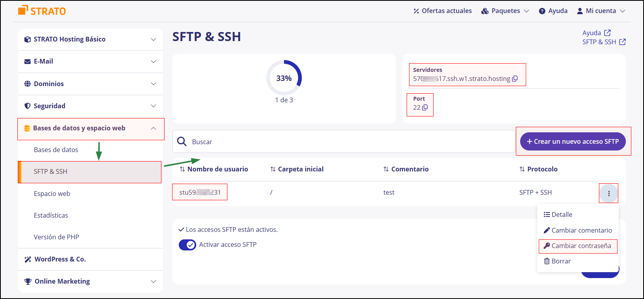Click the Buscar search field
The width and height of the screenshot is (644, 299).
(344, 141)
